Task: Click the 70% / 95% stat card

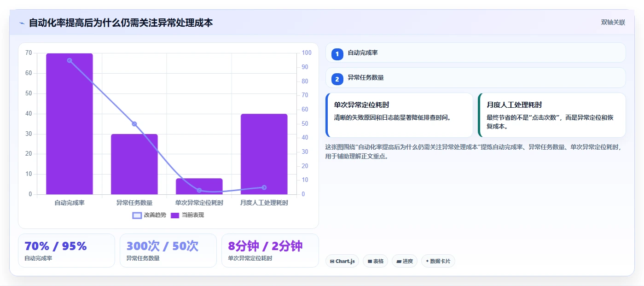Action: (x=66, y=251)
